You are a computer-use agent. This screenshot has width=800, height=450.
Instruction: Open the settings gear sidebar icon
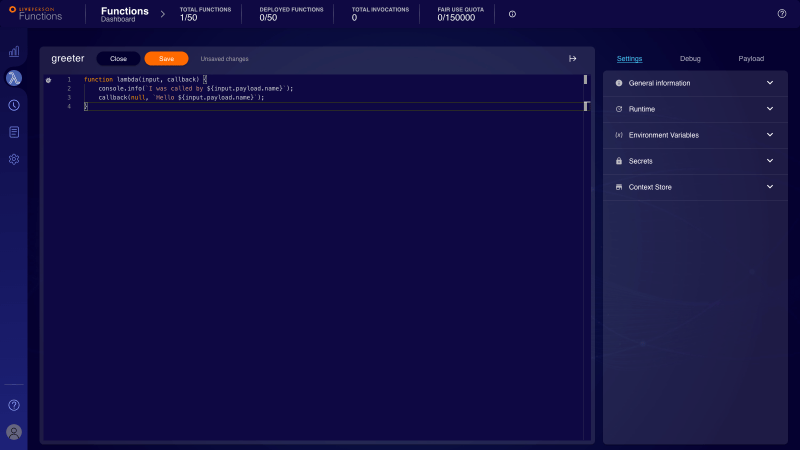tap(14, 159)
